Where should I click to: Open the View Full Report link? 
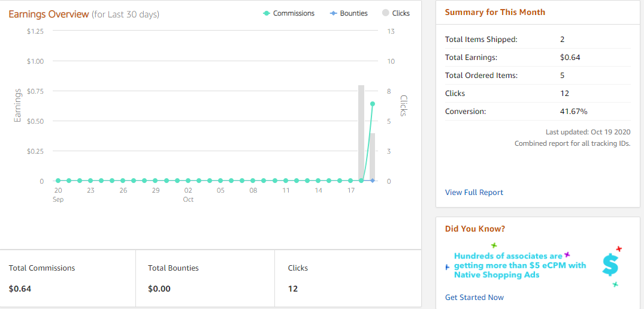[x=474, y=192]
